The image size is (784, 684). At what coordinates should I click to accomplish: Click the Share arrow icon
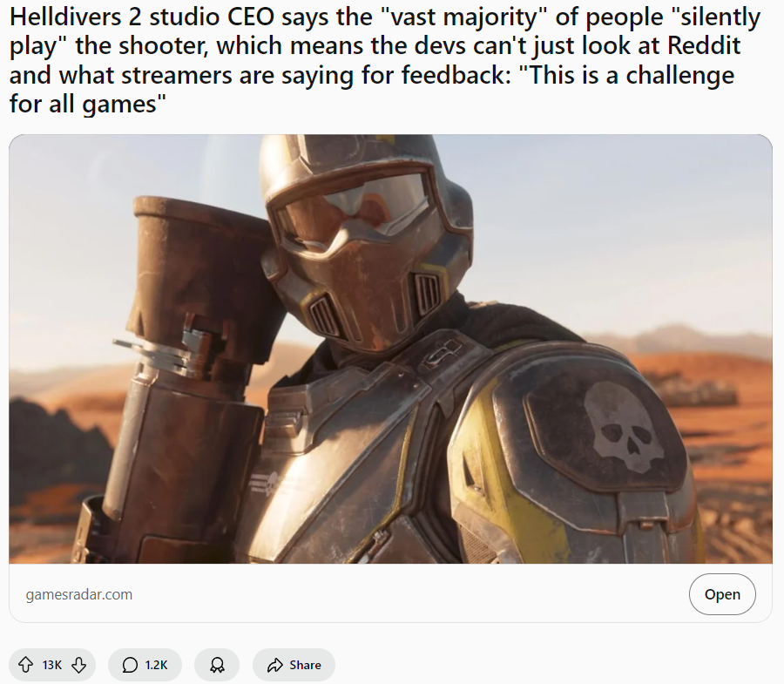275,665
